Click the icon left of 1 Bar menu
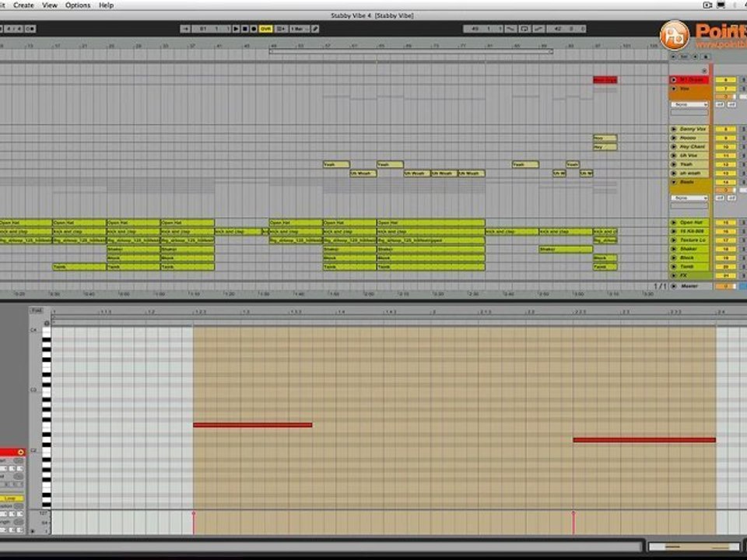The width and height of the screenshot is (747, 560). pos(281,29)
